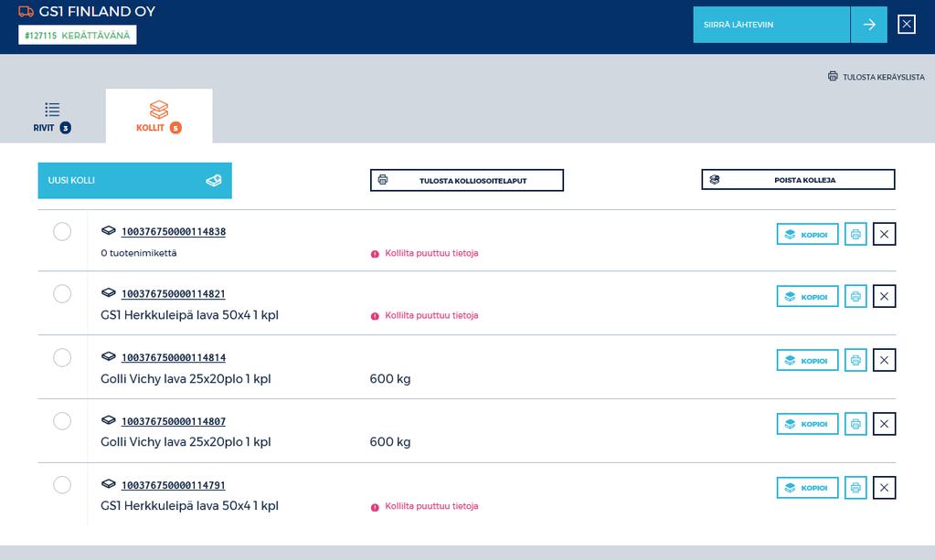The width and height of the screenshot is (935, 560).
Task: Click '600 kg' on package 100376750000114807
Action: 390,442
